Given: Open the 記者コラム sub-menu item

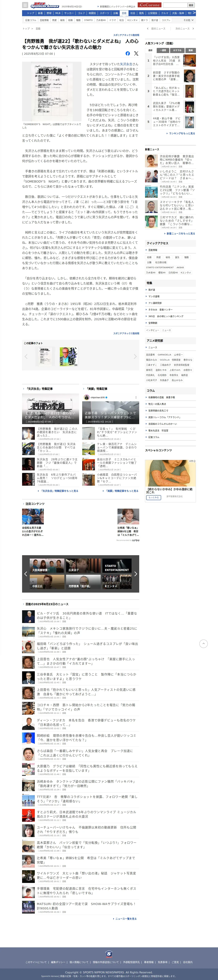Looking at the screenshot, I should coord(30,20).
